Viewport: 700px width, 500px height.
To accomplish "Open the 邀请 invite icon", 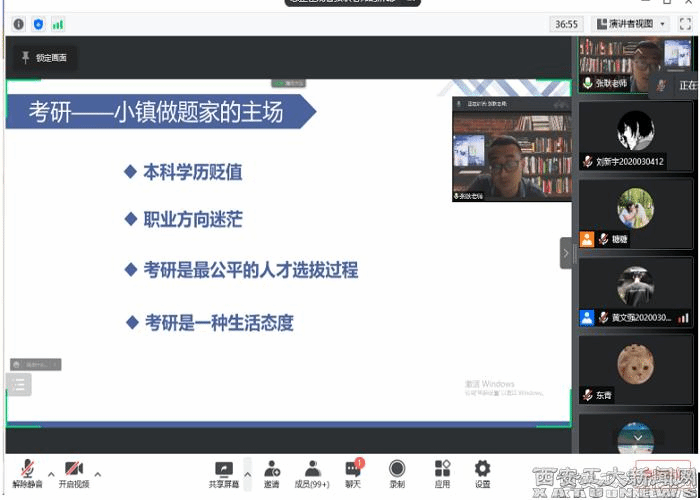I will pyautogui.click(x=272, y=472).
